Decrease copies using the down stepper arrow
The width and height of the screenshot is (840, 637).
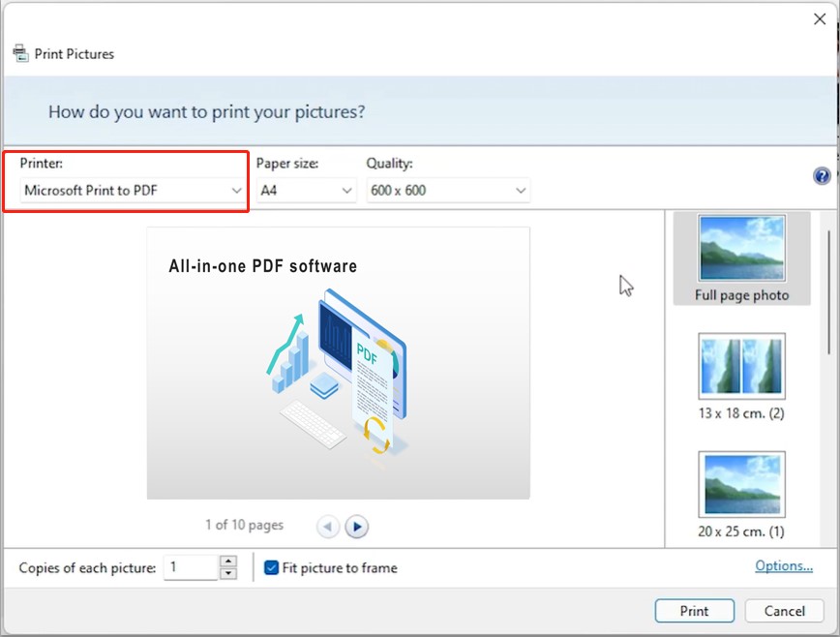[x=227, y=573]
